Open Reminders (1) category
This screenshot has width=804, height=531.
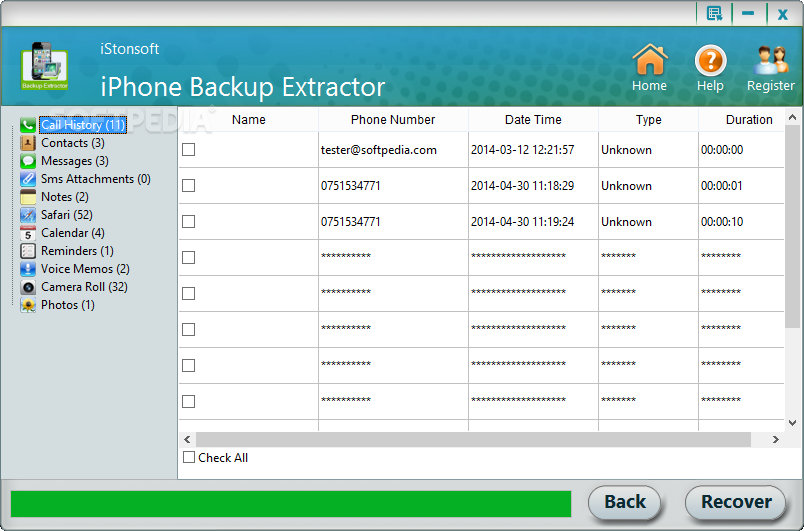coord(77,251)
